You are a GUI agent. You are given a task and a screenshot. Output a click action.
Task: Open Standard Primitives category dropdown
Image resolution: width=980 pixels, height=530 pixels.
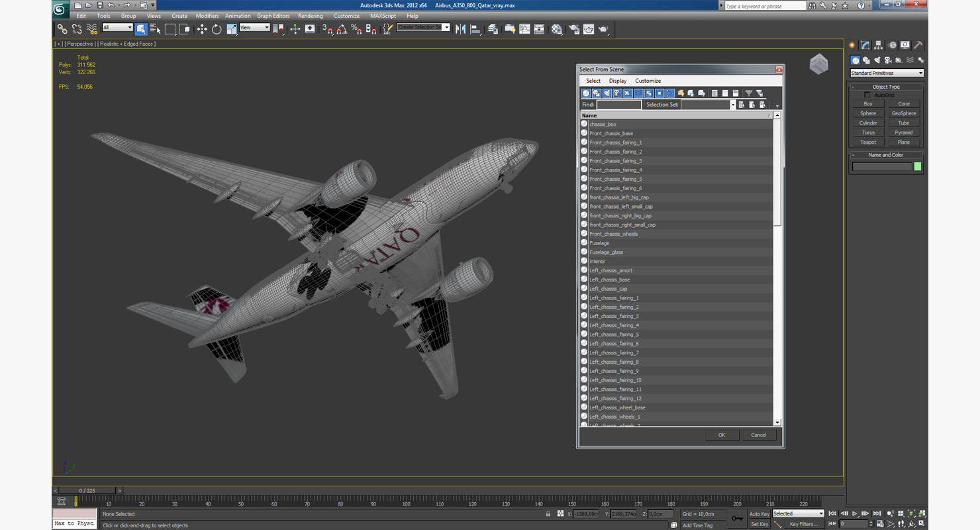click(x=887, y=73)
